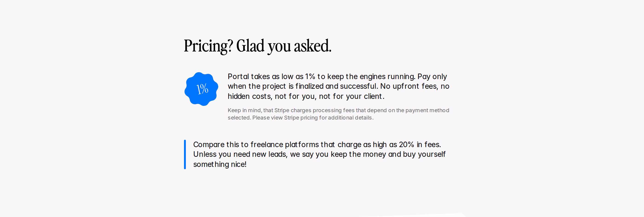644x217 pixels.
Task: Click 'additional details' in the fine print
Action: pos(350,118)
